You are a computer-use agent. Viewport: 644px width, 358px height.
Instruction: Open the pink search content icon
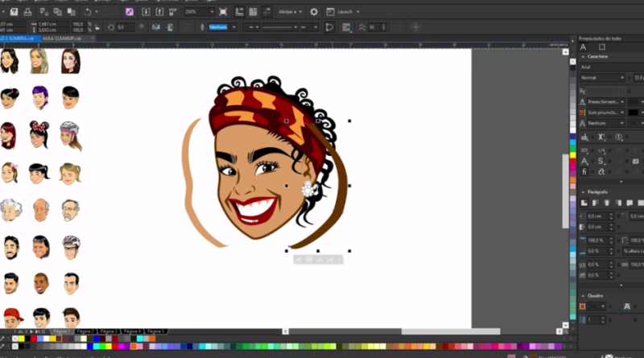130,12
